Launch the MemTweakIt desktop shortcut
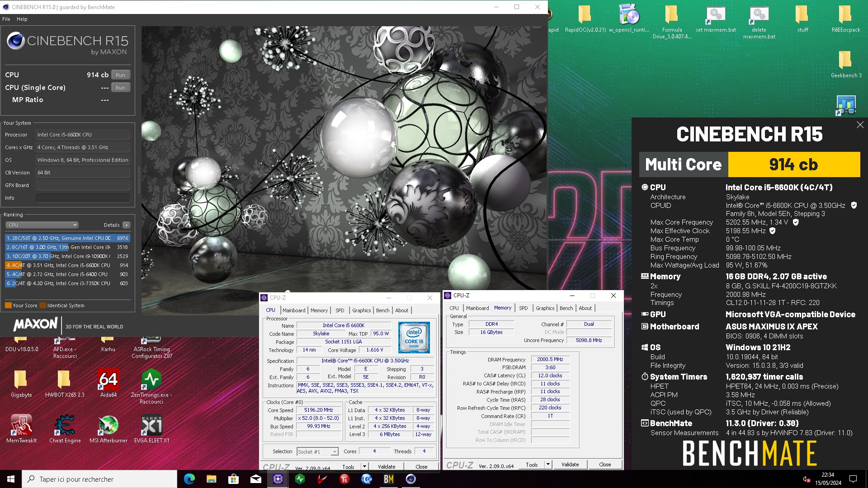The height and width of the screenshot is (488, 868). coord(21,429)
